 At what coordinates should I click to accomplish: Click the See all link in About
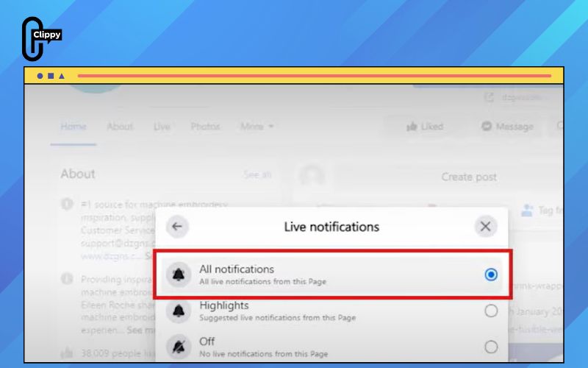(x=257, y=174)
